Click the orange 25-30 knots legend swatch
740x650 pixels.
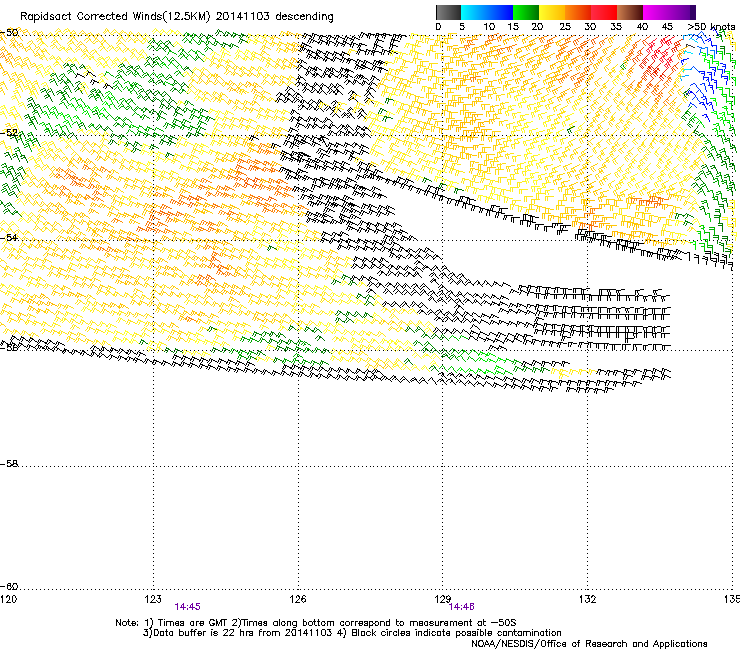pyautogui.click(x=578, y=12)
